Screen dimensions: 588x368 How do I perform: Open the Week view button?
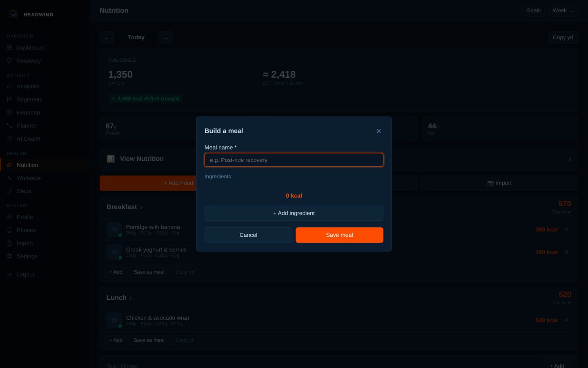click(x=563, y=11)
